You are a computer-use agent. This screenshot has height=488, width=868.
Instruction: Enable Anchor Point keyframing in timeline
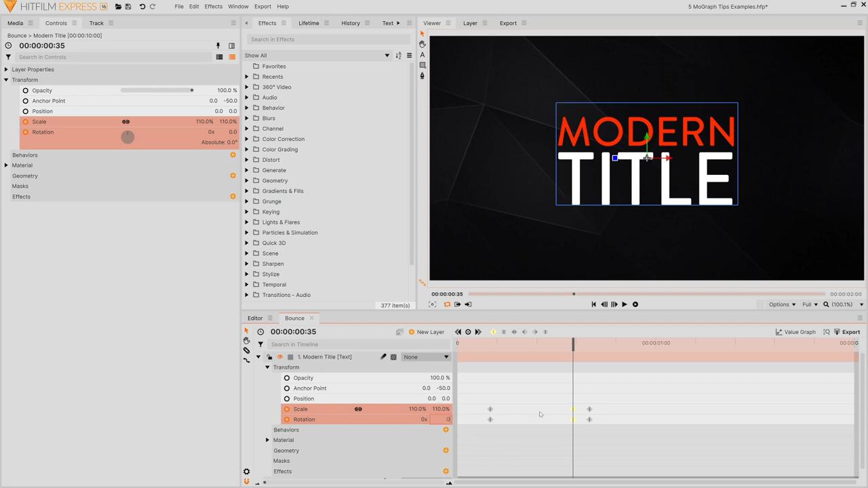287,388
